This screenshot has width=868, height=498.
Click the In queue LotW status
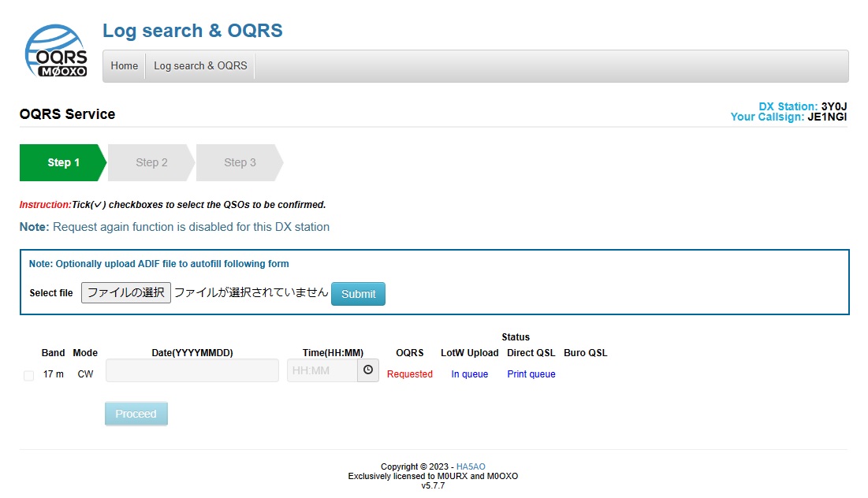469,374
